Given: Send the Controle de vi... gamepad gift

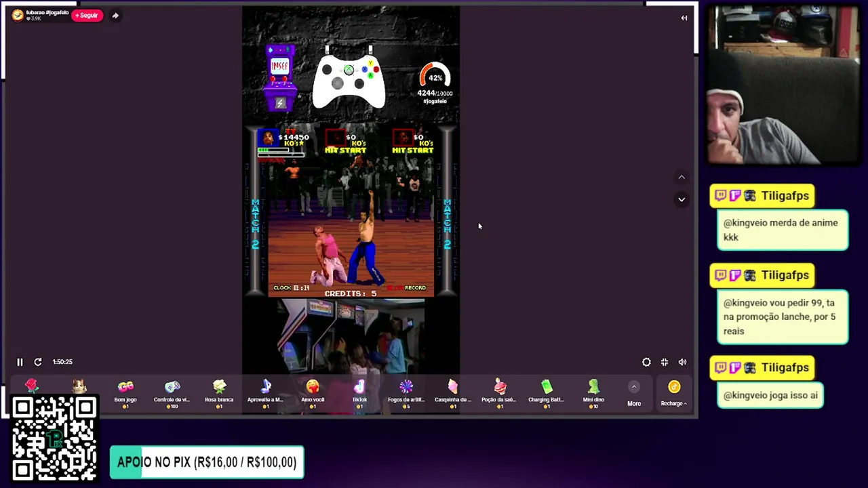Looking at the screenshot, I should click(172, 392).
